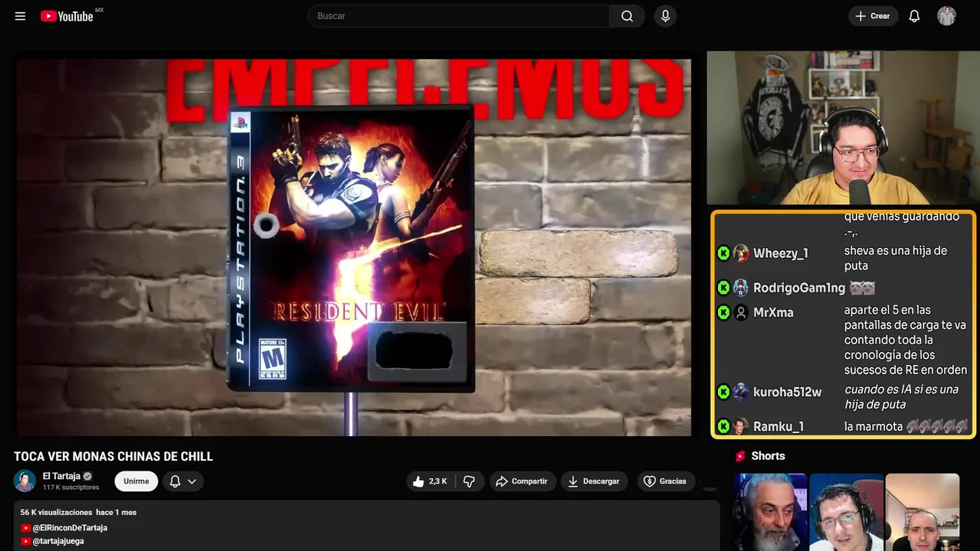The image size is (980, 551).
Task: Expand subscription notification bell dropdown
Action: (x=183, y=481)
